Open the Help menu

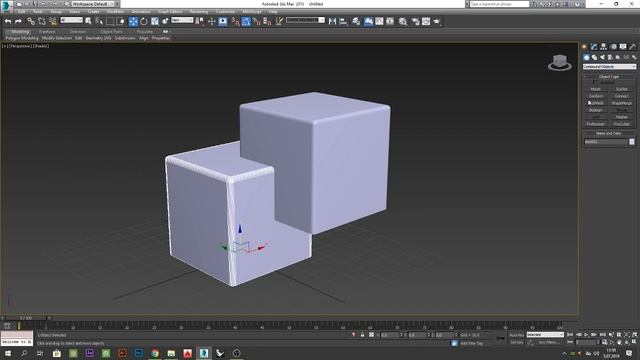273,11
